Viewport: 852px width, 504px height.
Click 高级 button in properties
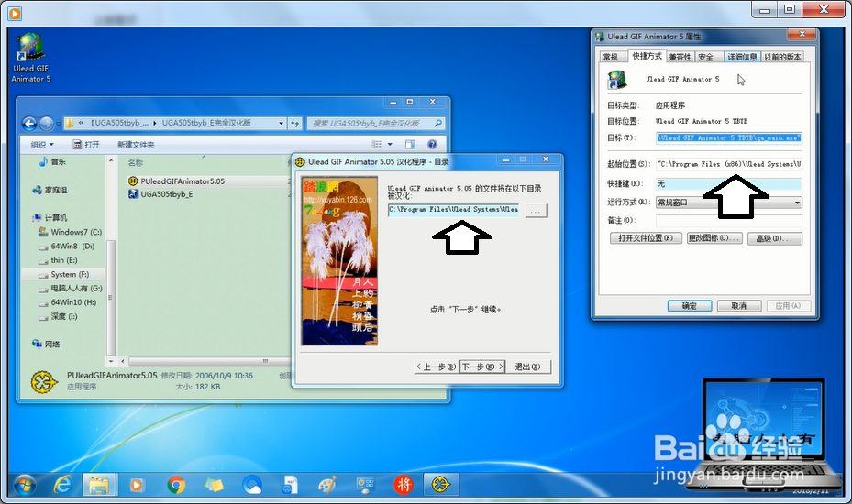[x=775, y=238]
